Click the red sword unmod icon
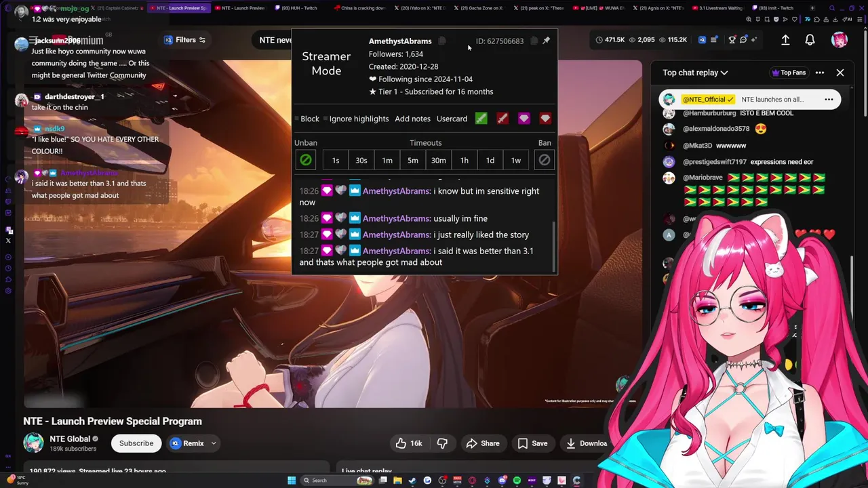The height and width of the screenshot is (488, 868). 502,119
